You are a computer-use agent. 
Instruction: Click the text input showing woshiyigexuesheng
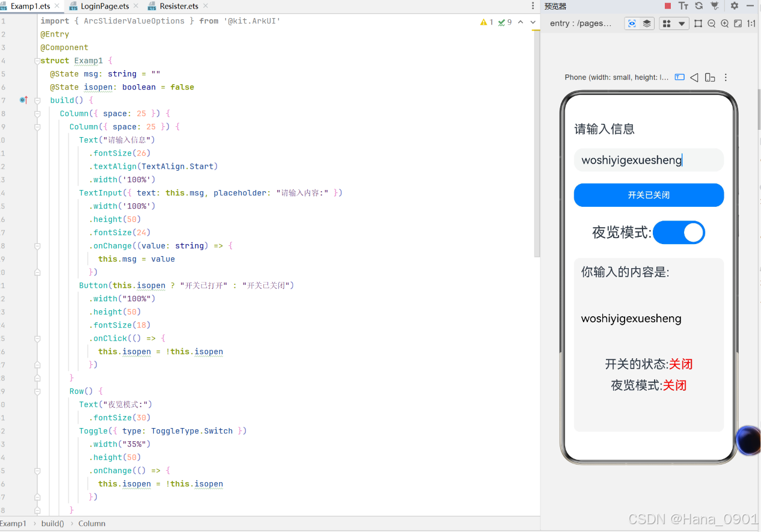(x=649, y=160)
